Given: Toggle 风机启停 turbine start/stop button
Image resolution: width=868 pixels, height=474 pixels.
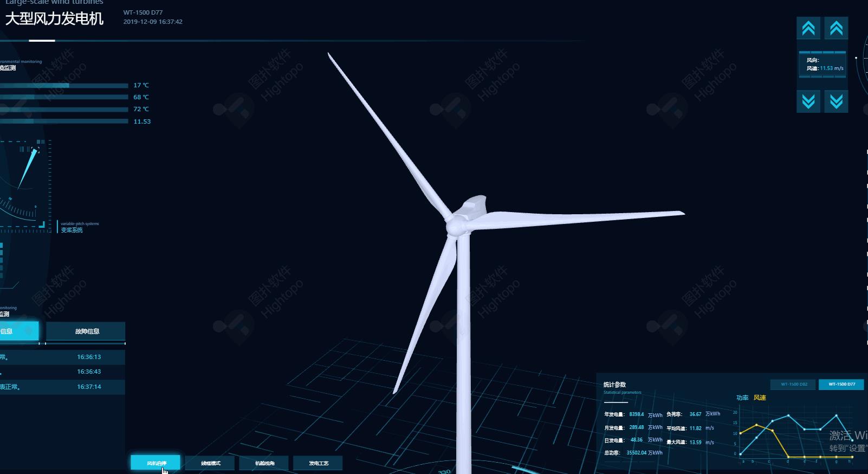Looking at the screenshot, I should pos(156,463).
